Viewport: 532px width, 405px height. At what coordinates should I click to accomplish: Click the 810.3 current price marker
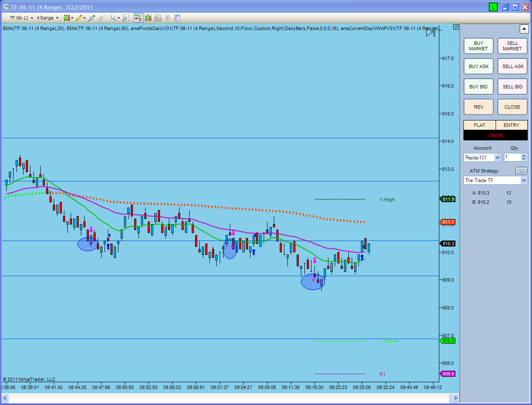coord(448,244)
